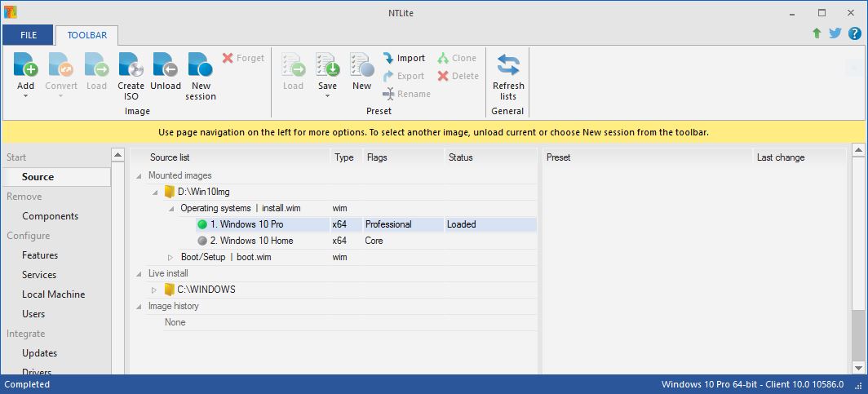Click None under Image history

click(x=175, y=322)
